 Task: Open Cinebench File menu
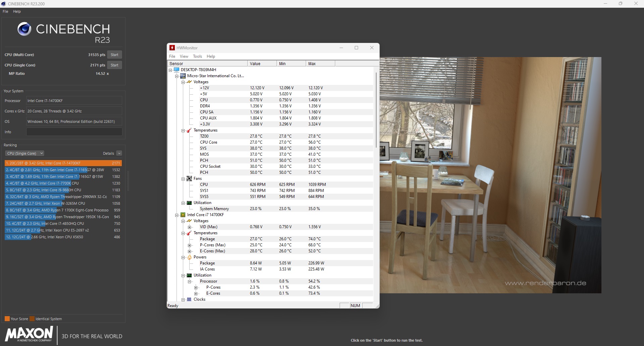pos(5,11)
